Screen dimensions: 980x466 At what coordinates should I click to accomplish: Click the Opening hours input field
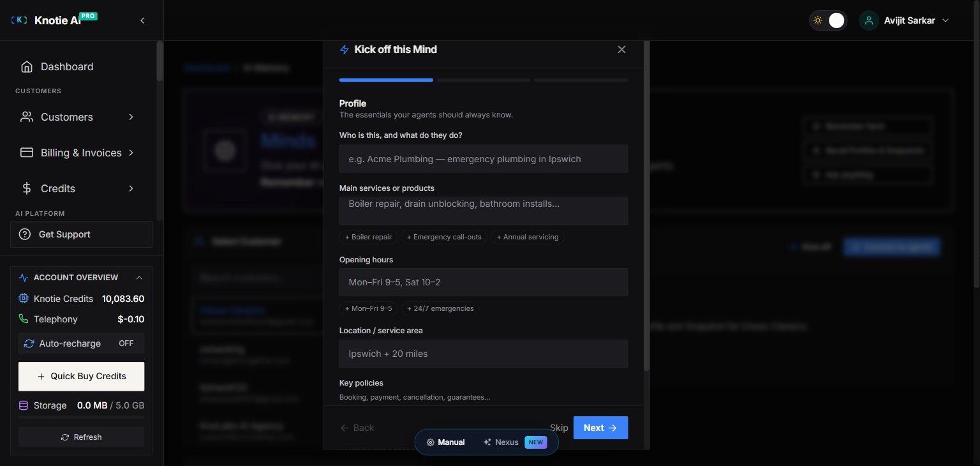pyautogui.click(x=484, y=282)
